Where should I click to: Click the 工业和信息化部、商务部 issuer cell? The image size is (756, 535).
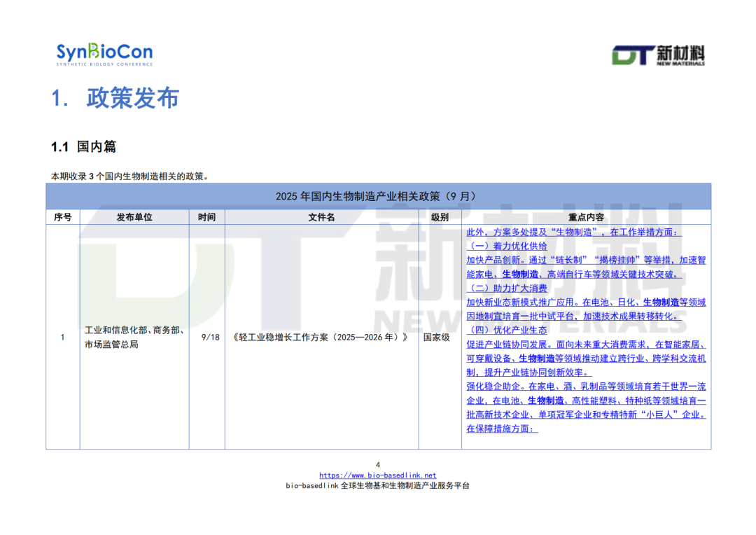[x=134, y=338]
